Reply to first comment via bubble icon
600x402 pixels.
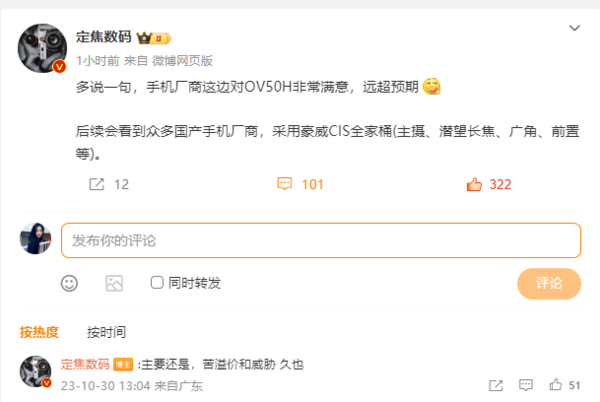click(525, 385)
